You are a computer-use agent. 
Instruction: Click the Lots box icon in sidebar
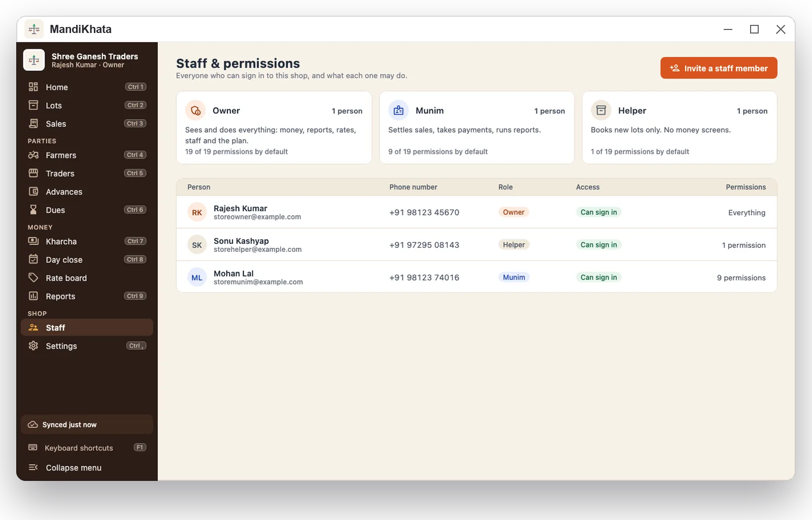point(33,105)
